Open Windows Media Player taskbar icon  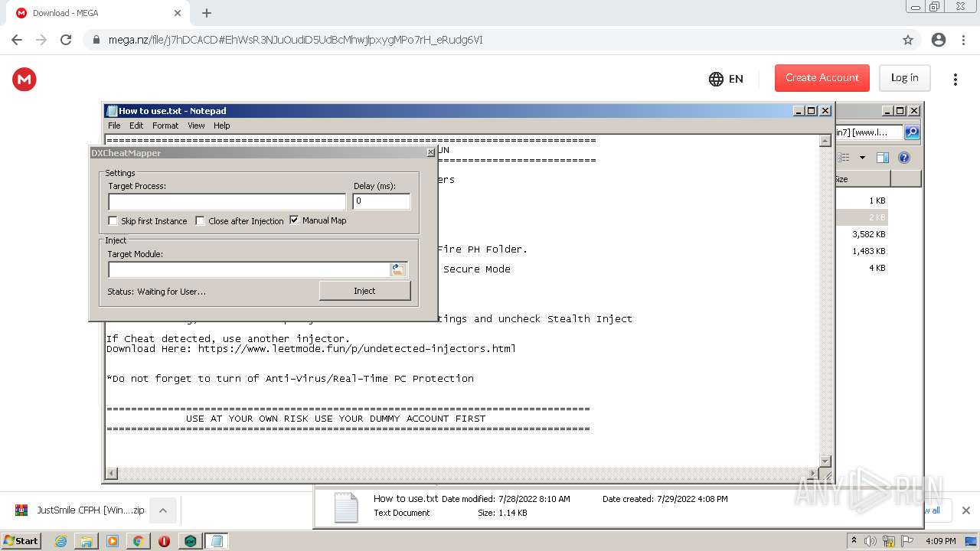point(113,541)
